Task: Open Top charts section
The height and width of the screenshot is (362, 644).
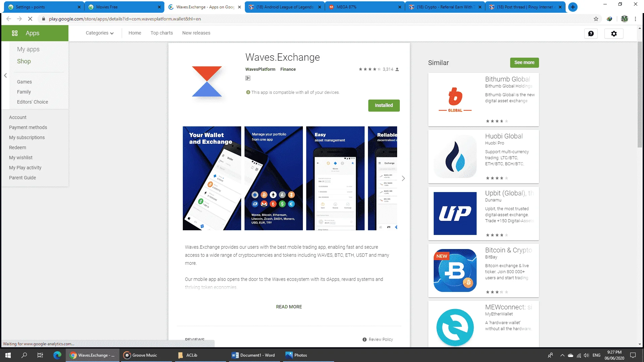Action: [x=162, y=33]
